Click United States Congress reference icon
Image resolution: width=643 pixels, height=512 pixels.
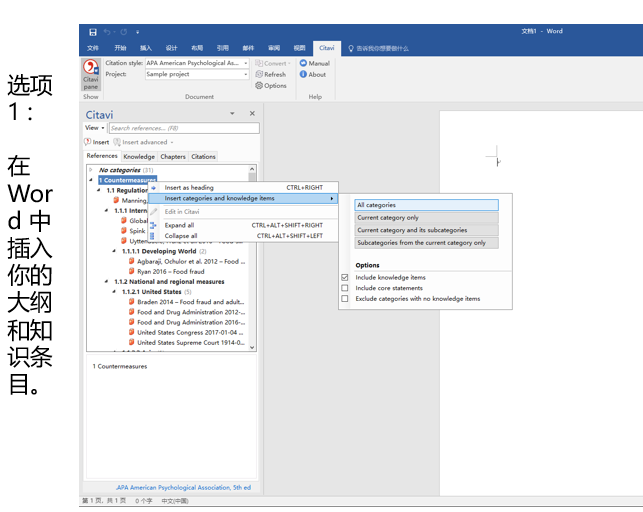coord(132,332)
